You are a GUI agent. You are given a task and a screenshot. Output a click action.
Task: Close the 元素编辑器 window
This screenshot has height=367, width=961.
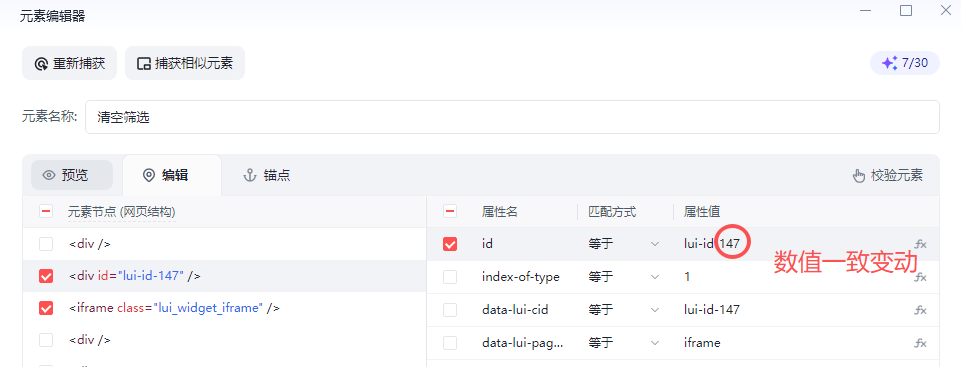point(946,10)
